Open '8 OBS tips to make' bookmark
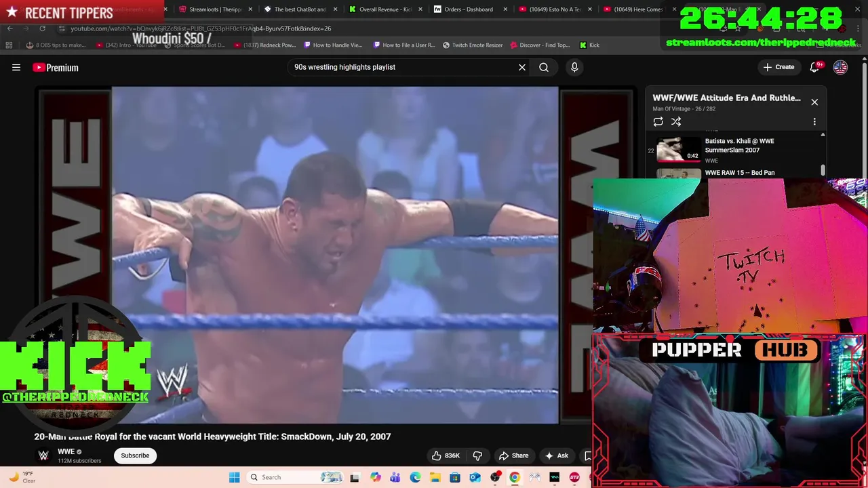 56,45
